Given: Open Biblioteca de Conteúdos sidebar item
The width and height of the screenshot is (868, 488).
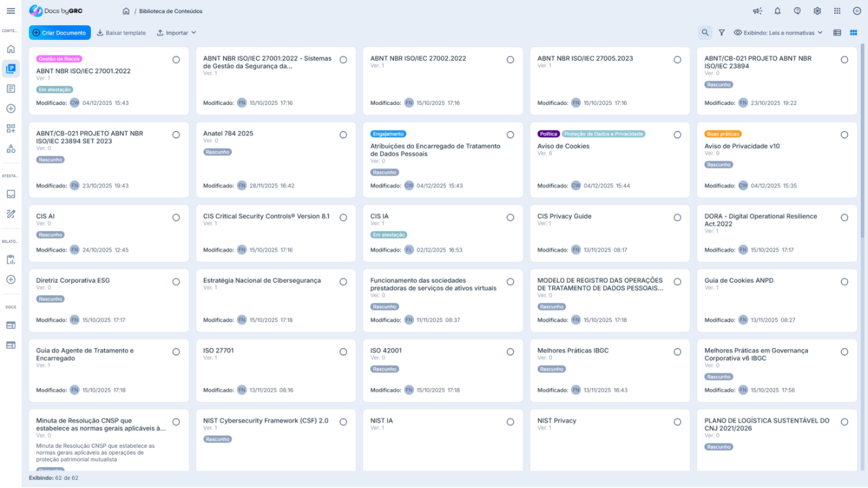Looking at the screenshot, I should tap(11, 69).
